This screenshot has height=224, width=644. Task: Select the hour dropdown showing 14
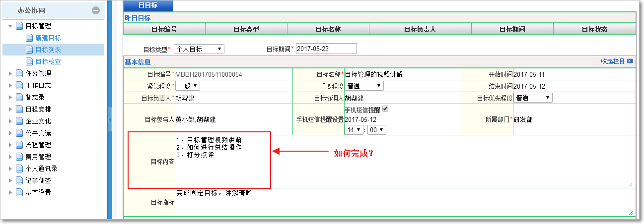click(353, 130)
